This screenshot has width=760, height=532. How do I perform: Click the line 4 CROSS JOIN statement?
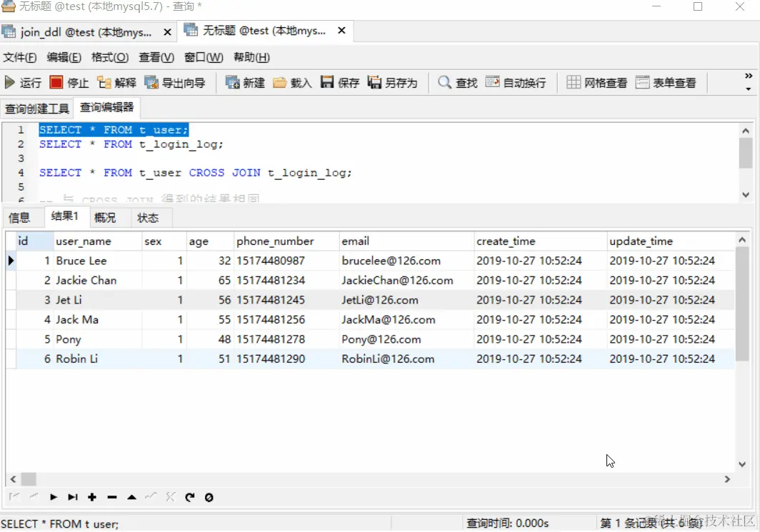pos(195,173)
